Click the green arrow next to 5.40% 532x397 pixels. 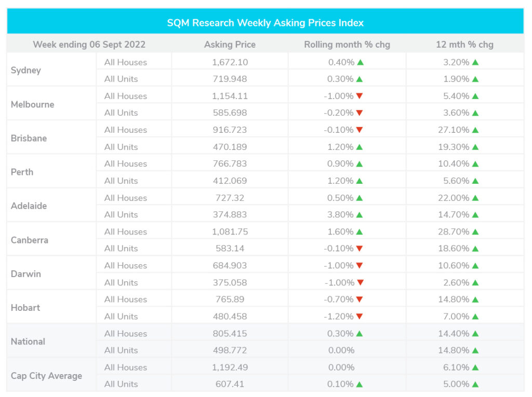point(475,96)
